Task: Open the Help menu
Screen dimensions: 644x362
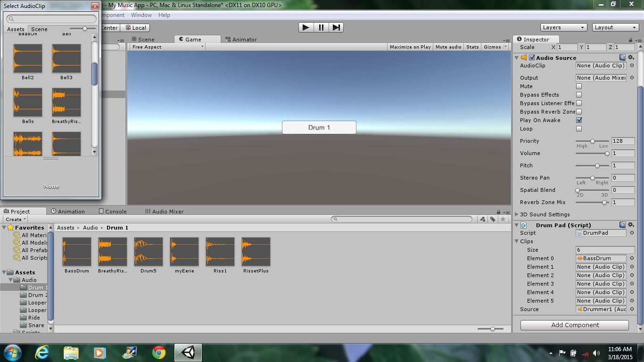Action: tap(164, 15)
